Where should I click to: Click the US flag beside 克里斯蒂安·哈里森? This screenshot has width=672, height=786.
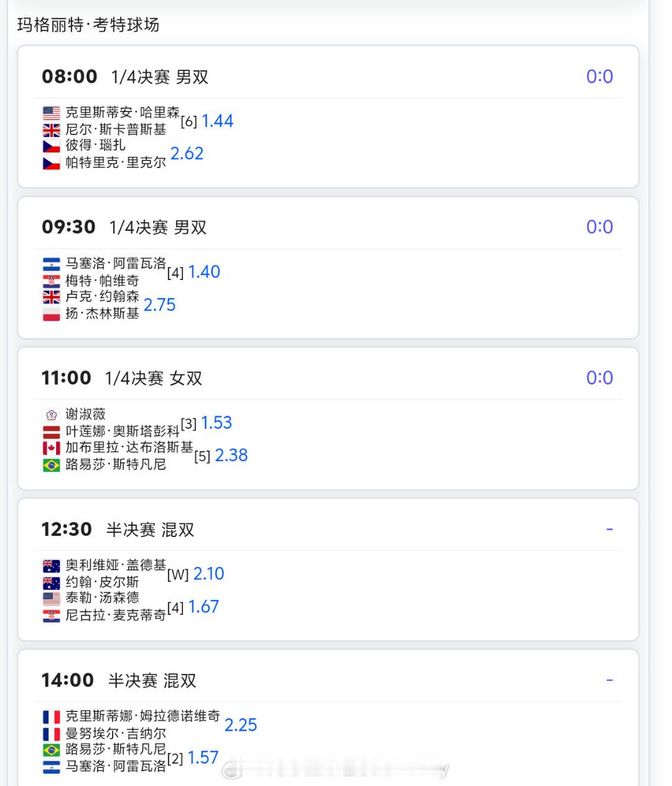(52, 113)
